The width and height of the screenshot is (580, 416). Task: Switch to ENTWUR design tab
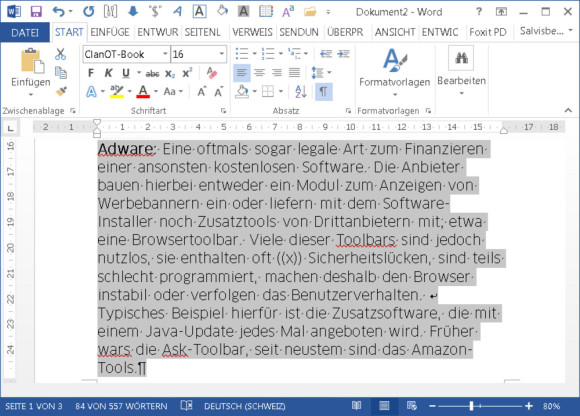(x=158, y=33)
